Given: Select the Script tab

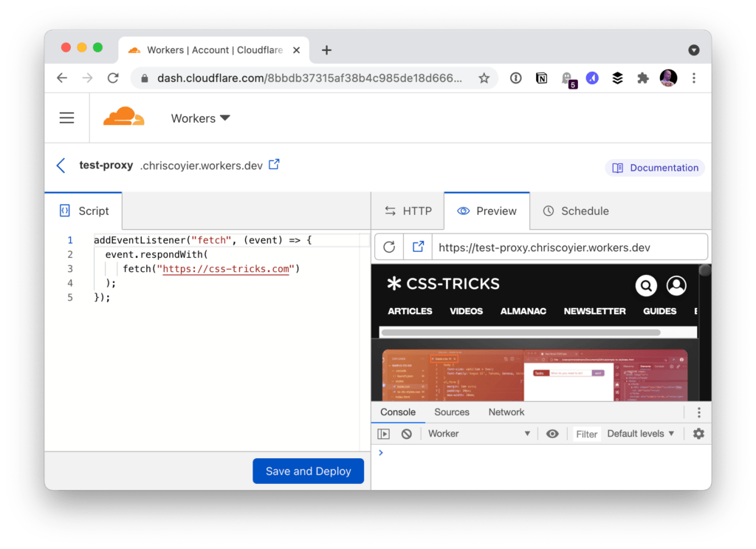Looking at the screenshot, I should click(83, 211).
